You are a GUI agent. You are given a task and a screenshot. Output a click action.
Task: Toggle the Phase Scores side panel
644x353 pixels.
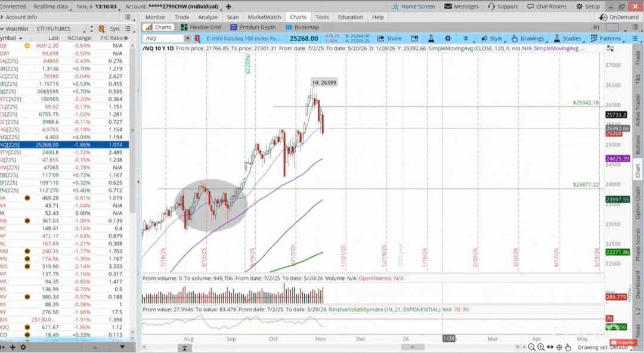tap(638, 244)
